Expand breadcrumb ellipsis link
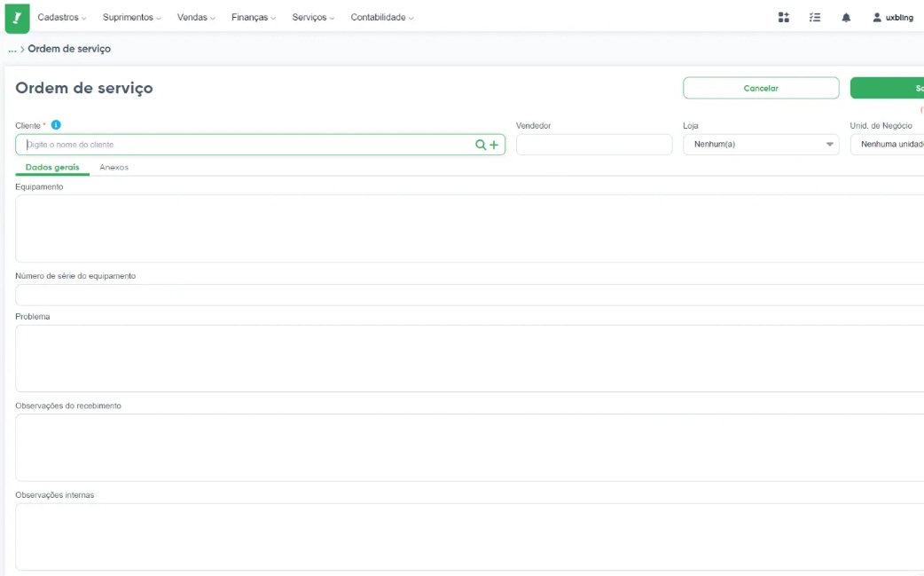Image resolution: width=924 pixels, height=576 pixels. [12, 49]
